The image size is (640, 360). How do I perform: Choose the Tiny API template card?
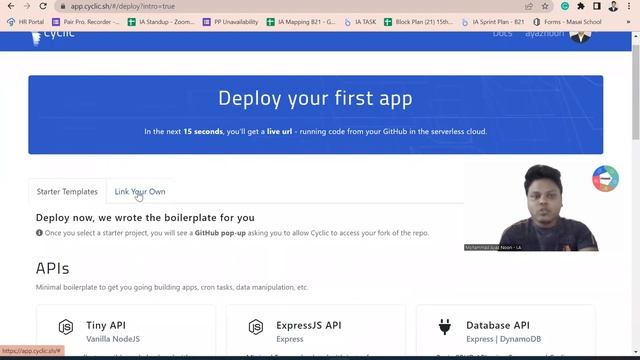126,330
